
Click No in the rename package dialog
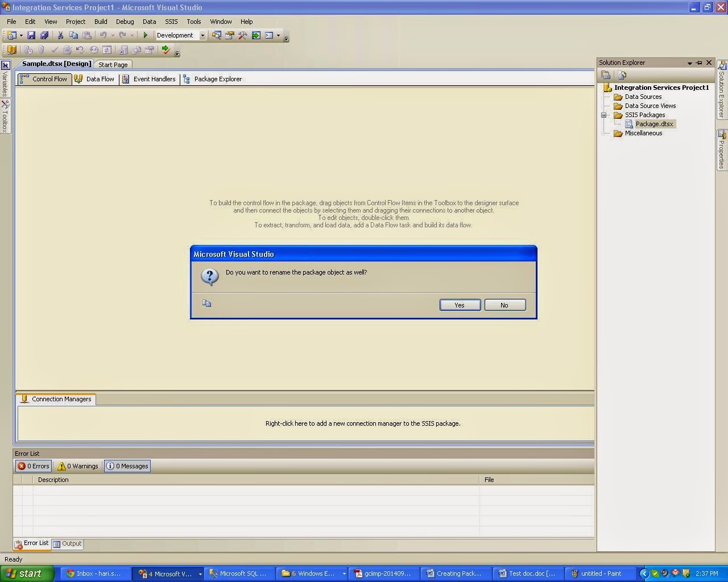504,305
